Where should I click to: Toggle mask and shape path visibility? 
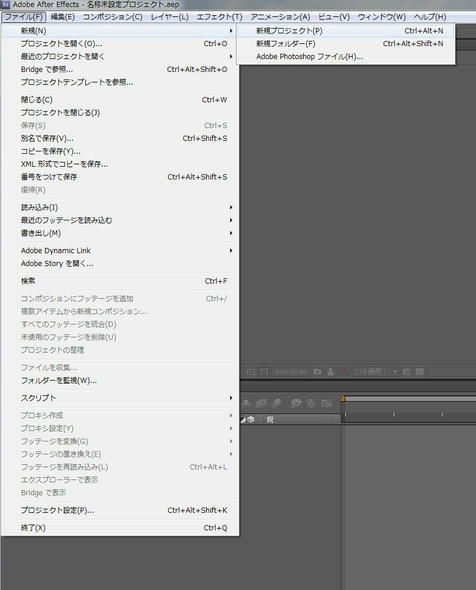point(264,372)
